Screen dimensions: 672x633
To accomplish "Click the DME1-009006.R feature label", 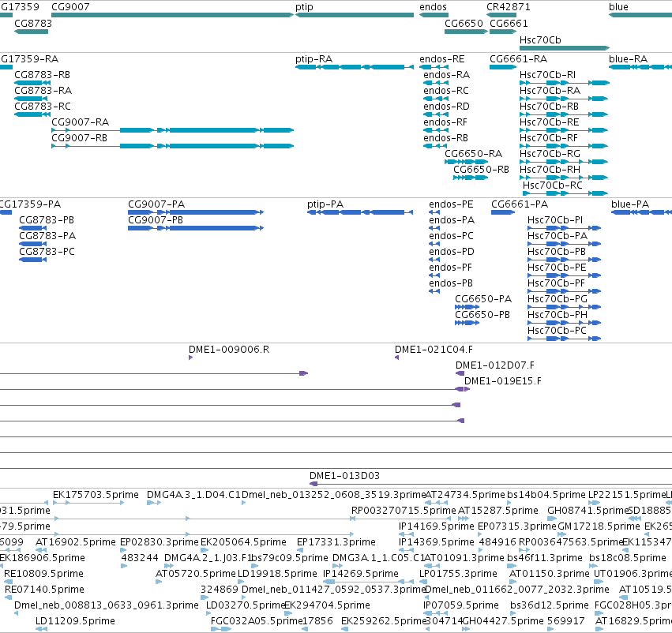I will [229, 350].
